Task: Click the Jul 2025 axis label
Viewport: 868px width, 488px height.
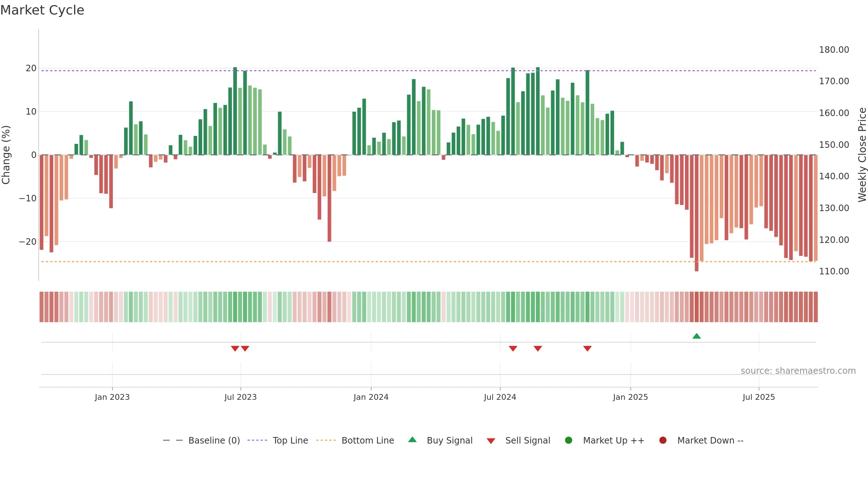Action: 759,397
